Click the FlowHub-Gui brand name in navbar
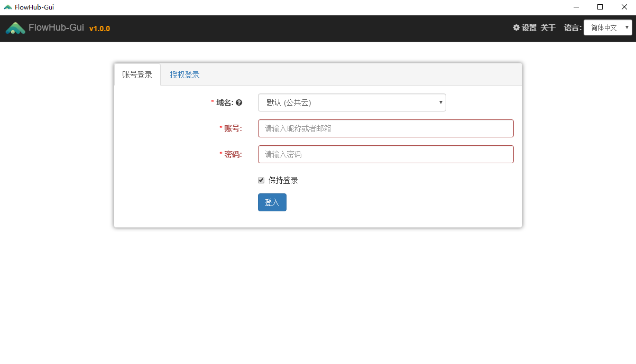Viewport: 636px width, 364px height. (56, 27)
